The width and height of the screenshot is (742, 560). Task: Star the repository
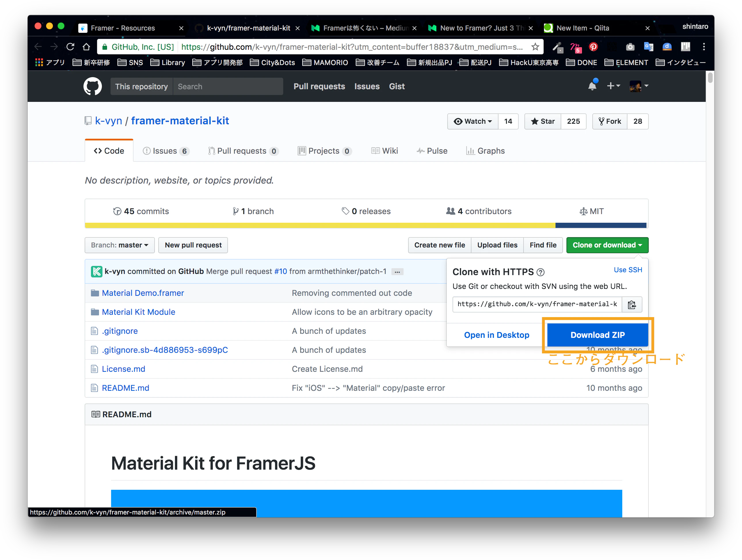(543, 121)
